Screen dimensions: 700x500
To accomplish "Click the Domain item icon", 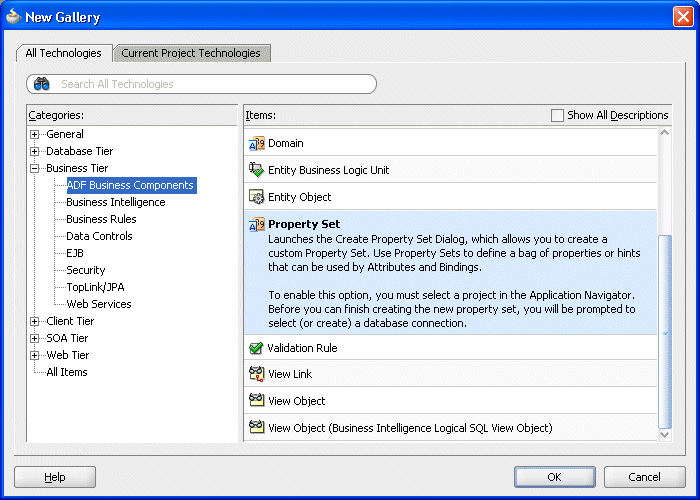I will pyautogui.click(x=257, y=143).
